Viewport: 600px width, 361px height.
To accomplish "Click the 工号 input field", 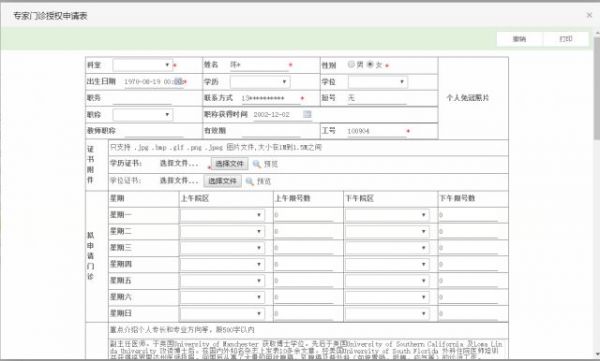I will tap(377, 131).
